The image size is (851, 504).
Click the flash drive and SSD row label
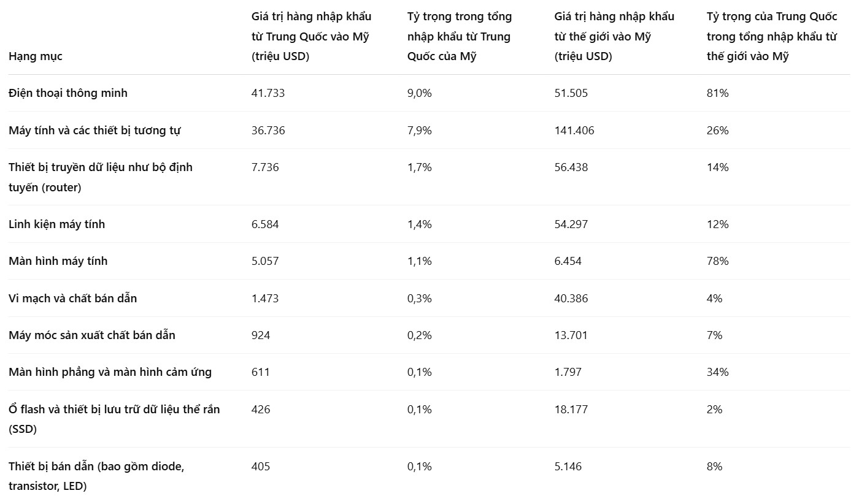[x=114, y=419]
